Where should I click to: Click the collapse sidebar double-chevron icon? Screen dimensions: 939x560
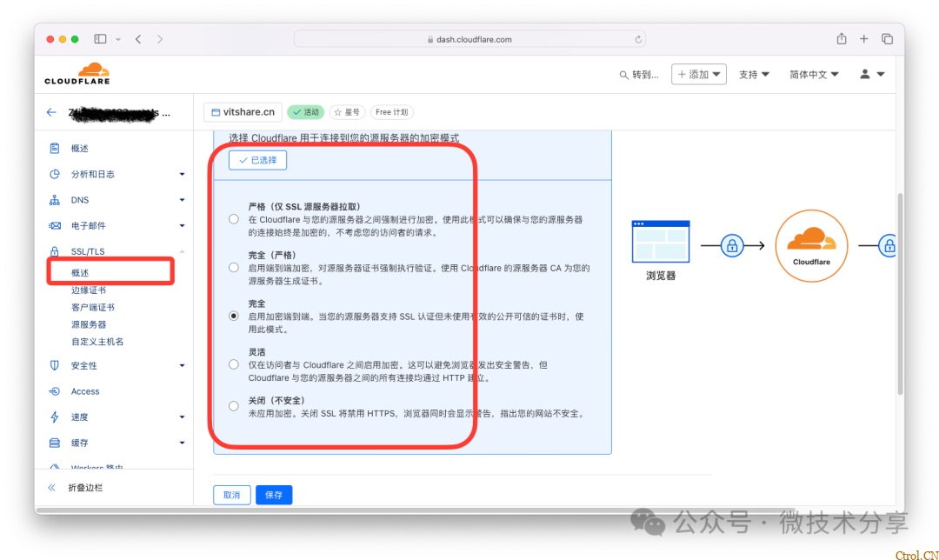(x=52, y=488)
